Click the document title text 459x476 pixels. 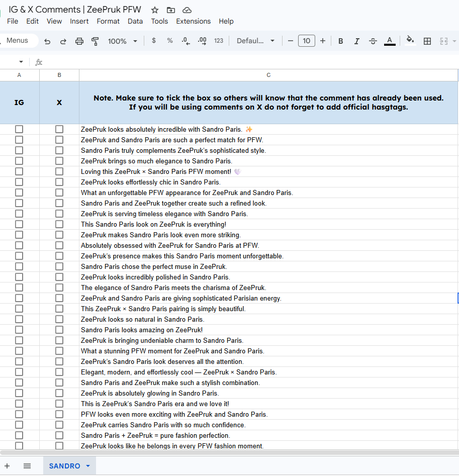click(75, 10)
